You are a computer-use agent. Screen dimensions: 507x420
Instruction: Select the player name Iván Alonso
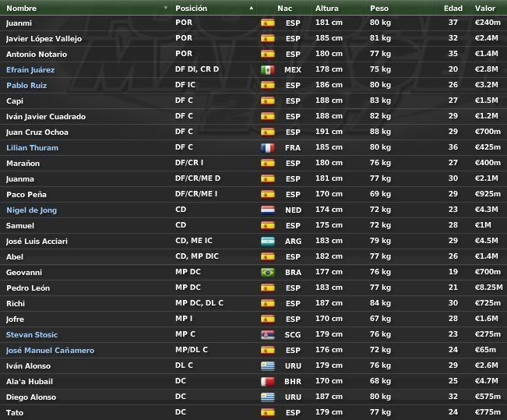(x=29, y=366)
